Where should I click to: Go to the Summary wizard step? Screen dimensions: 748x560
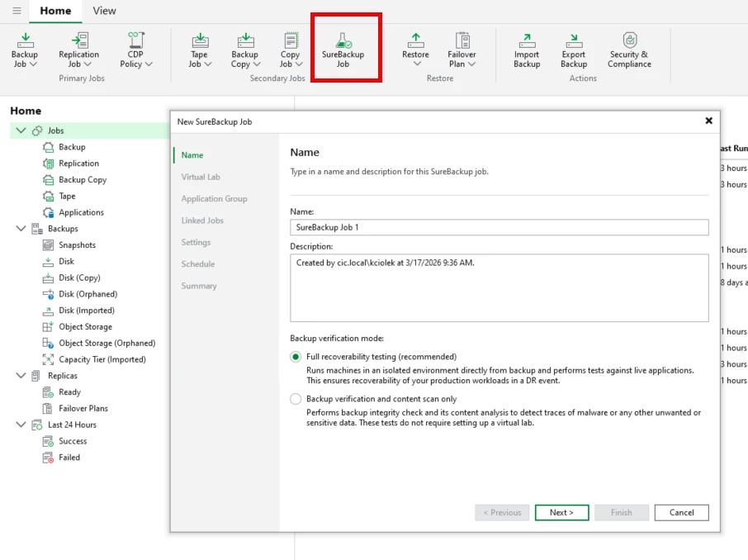pos(199,286)
